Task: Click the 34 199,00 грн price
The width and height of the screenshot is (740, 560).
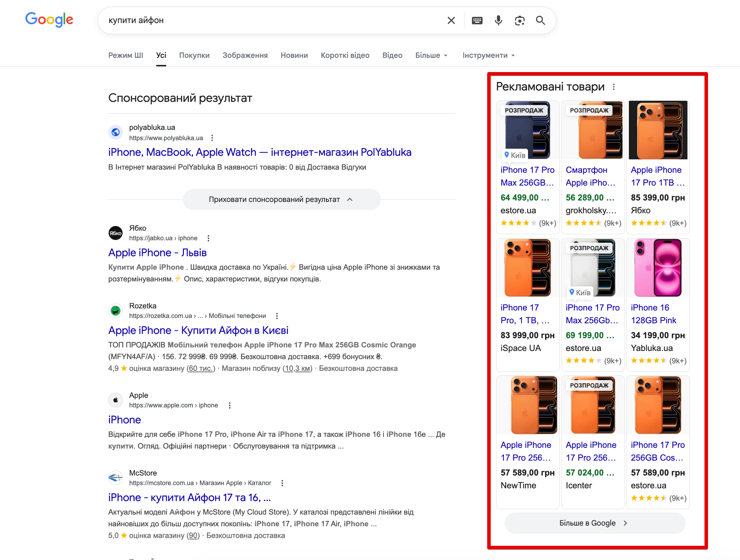Action: point(658,335)
